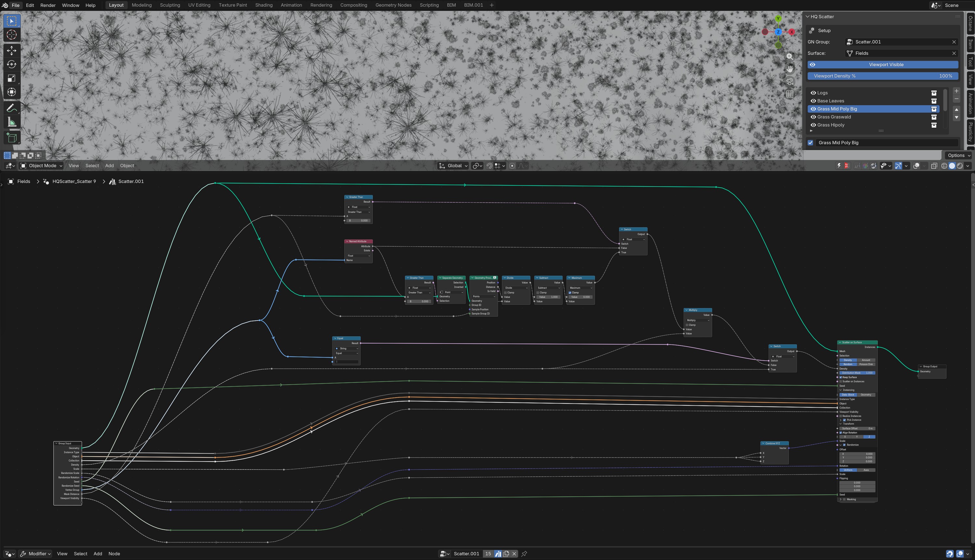Open the Object Mode dropdown
The width and height of the screenshot is (975, 560).
(x=41, y=166)
